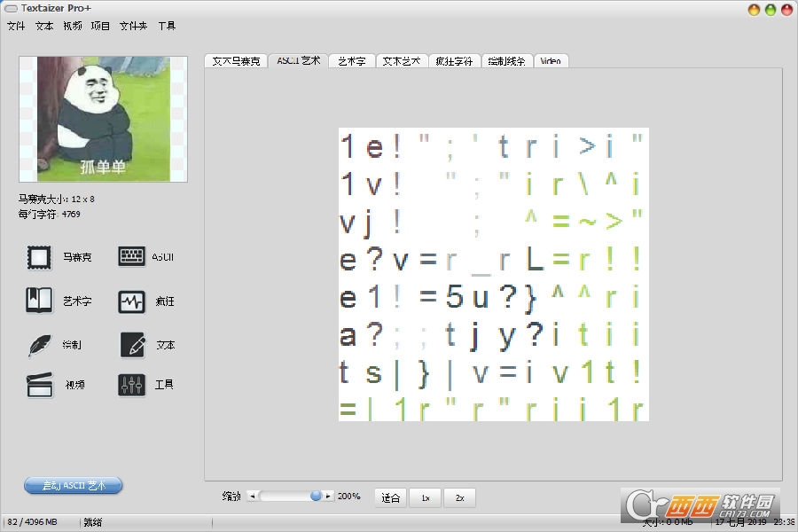Click the panda source image thumbnail
The height and width of the screenshot is (532, 798).
pyautogui.click(x=104, y=119)
